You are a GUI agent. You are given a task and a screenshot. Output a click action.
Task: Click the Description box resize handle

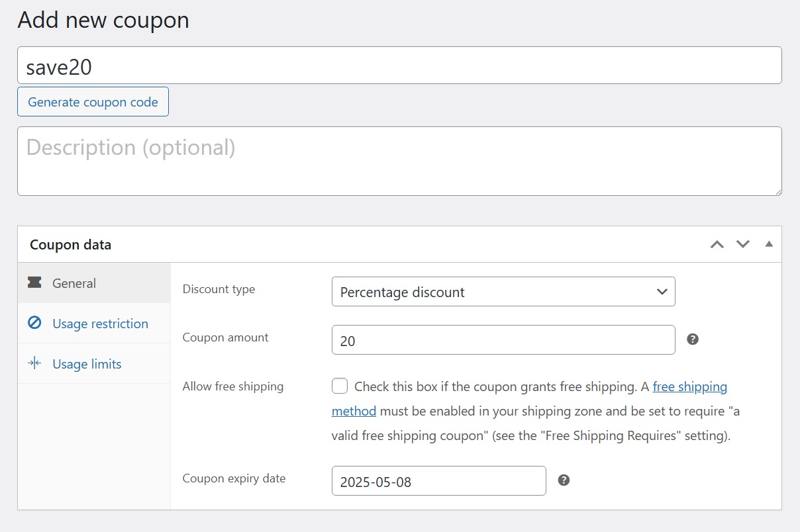click(x=777, y=191)
